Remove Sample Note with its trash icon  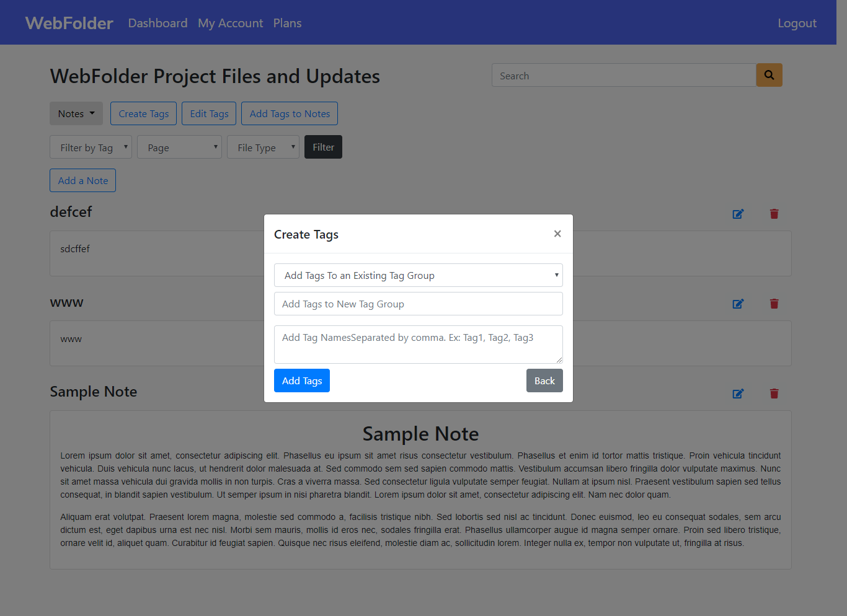774,394
